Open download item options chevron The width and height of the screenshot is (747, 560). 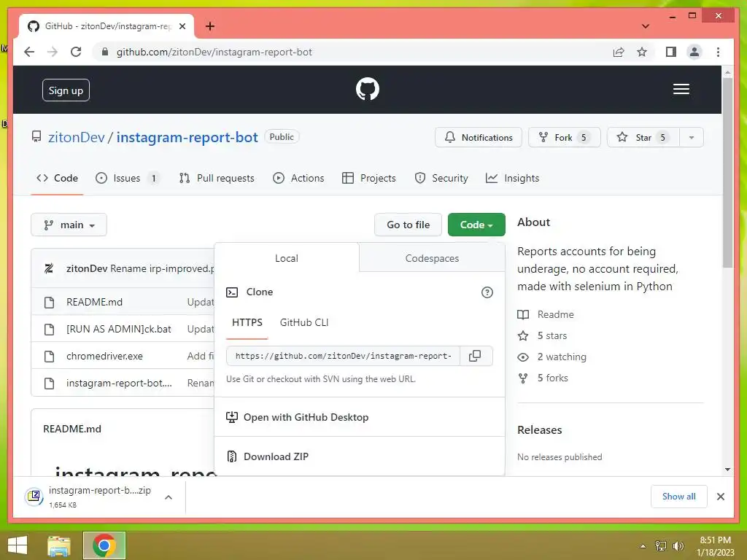[x=169, y=497]
